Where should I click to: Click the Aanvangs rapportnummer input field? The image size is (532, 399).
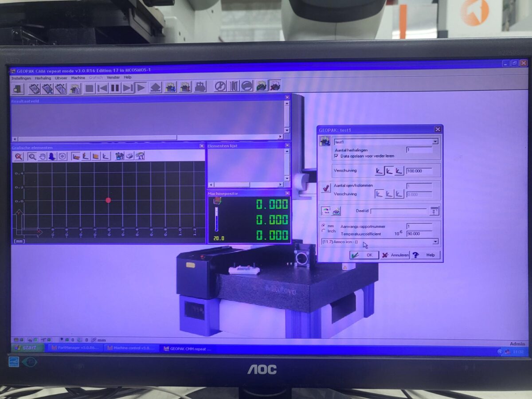pyautogui.click(x=419, y=227)
